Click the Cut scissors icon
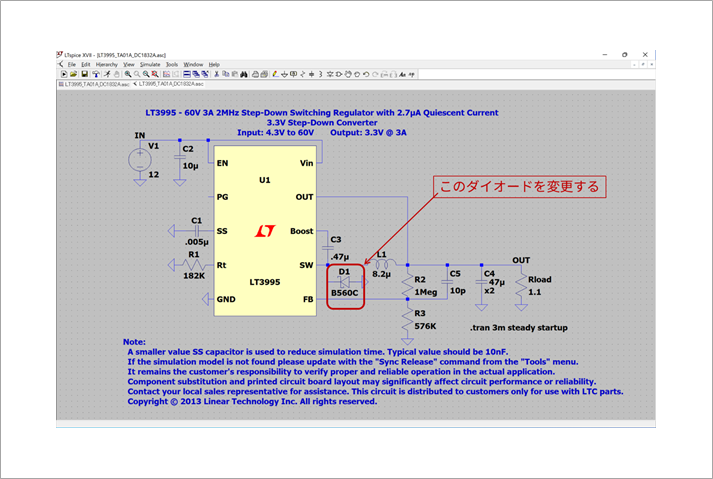The width and height of the screenshot is (713, 479). tap(216, 74)
